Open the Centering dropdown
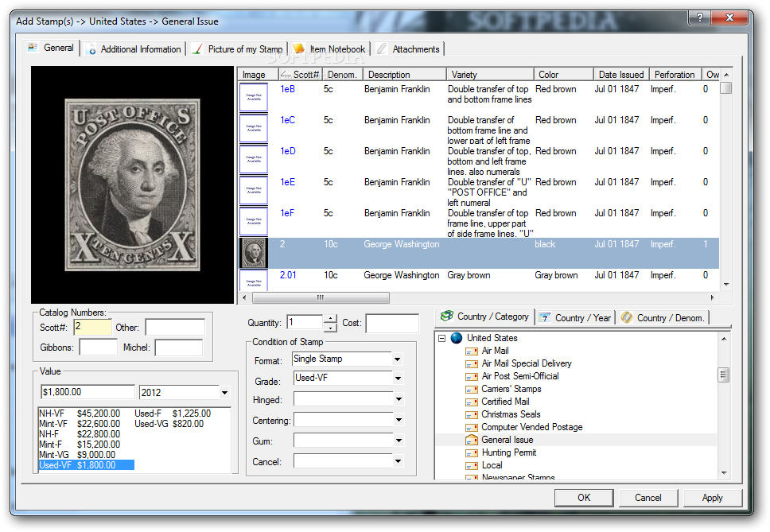770x532 pixels. [x=399, y=420]
